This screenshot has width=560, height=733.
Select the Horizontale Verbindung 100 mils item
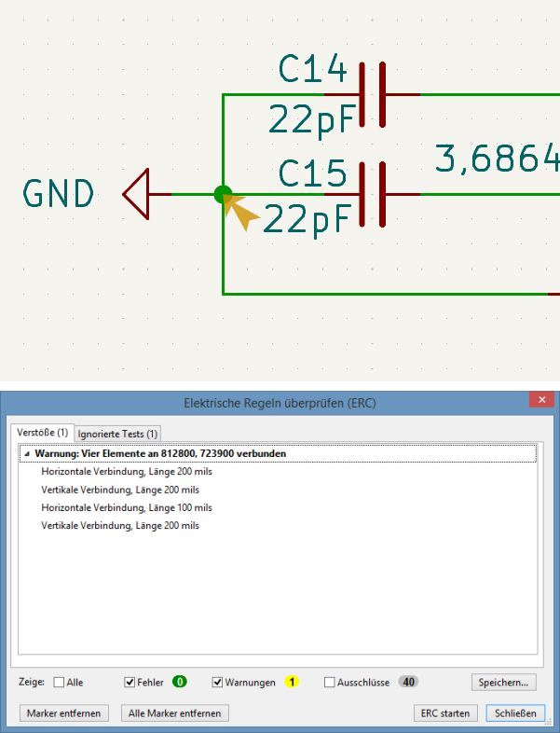coord(127,508)
